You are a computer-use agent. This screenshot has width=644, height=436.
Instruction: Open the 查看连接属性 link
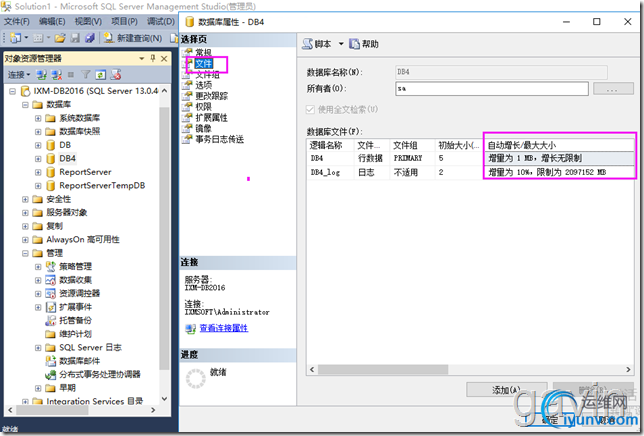point(224,328)
